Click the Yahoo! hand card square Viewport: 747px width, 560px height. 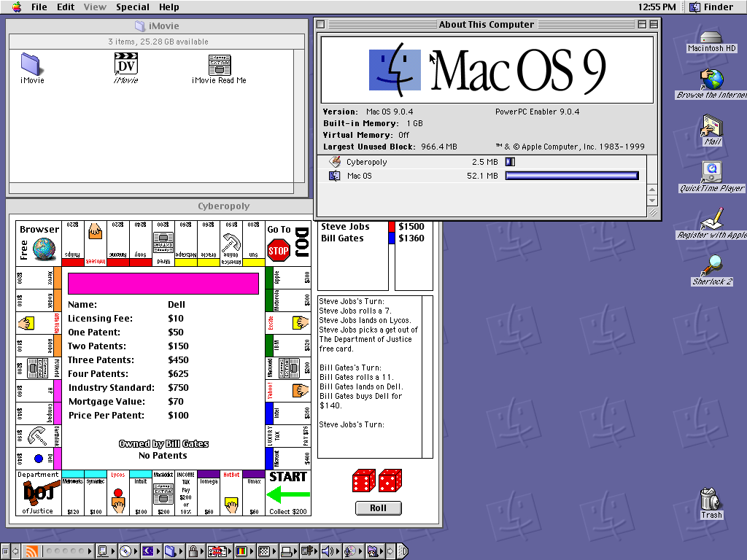coord(288,391)
